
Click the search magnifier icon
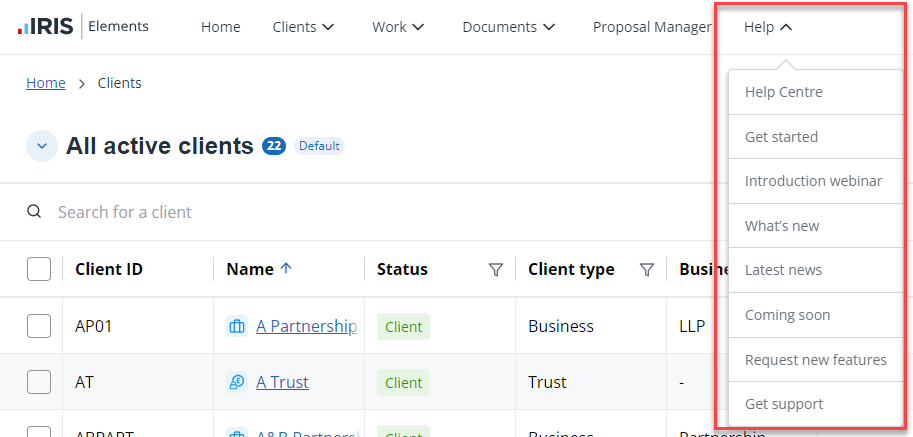pos(35,212)
